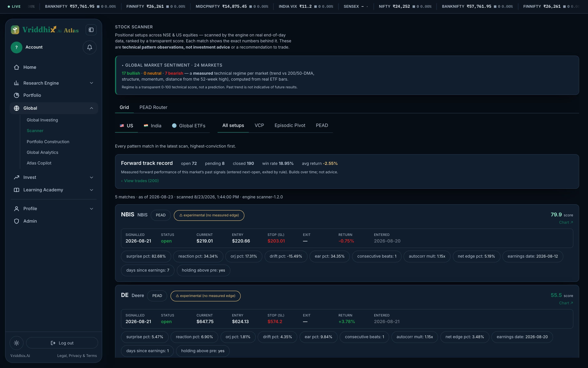588x368 pixels.
Task: Click the Global ETFs globe icon
Action: (x=174, y=126)
